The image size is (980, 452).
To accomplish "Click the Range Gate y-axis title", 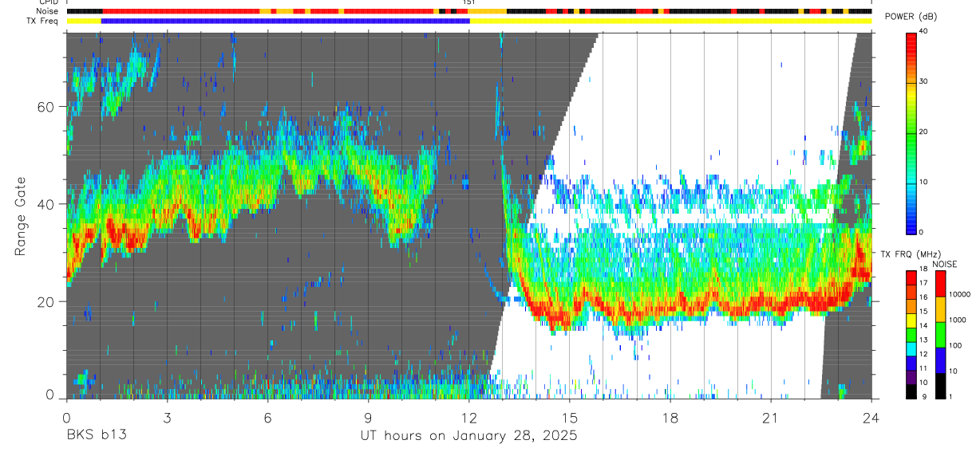I will click(x=21, y=217).
